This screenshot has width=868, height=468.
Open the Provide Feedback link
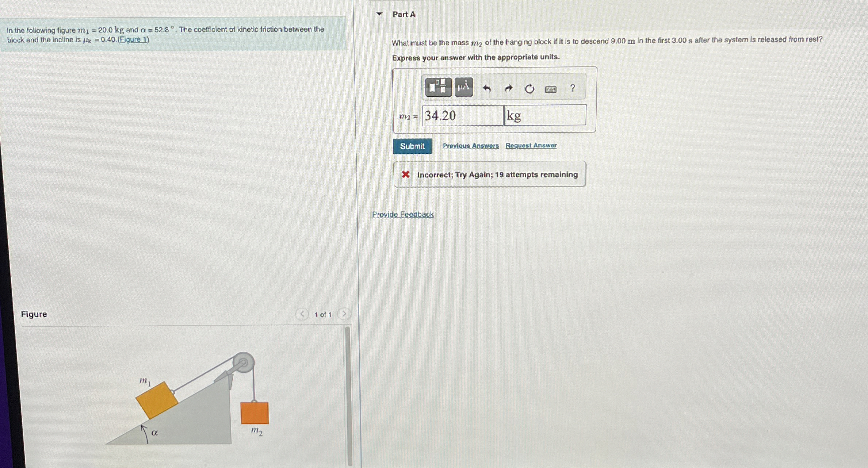point(403,214)
